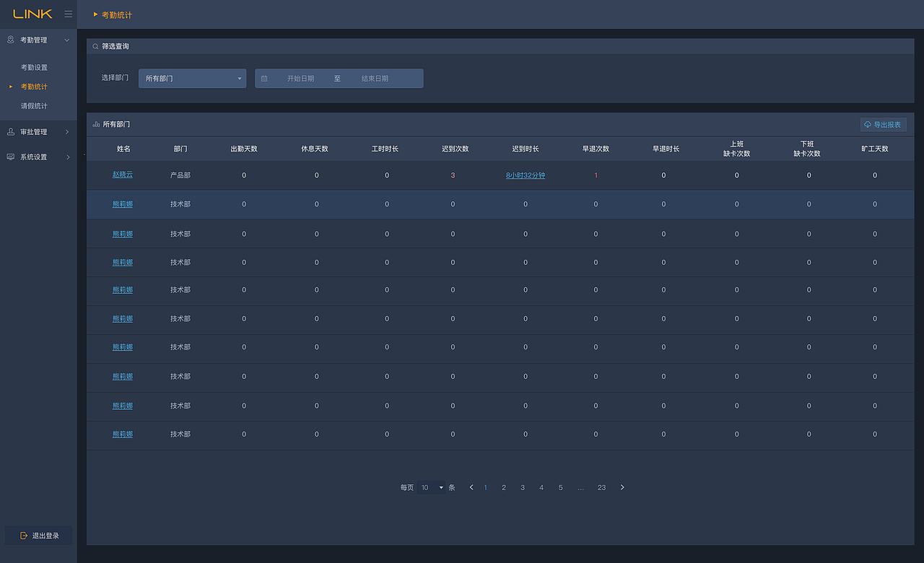Click the 下班缺卡次数 column header
The image size is (924, 563).
[x=807, y=149]
